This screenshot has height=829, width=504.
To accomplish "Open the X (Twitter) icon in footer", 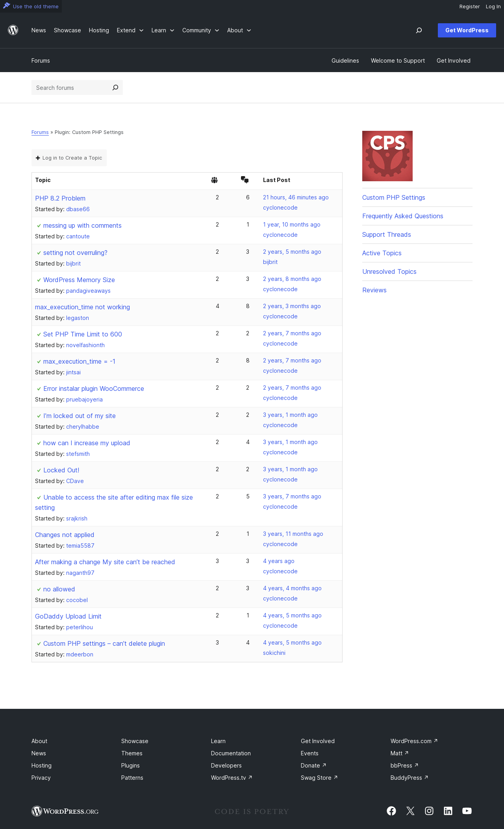I will pyautogui.click(x=410, y=811).
